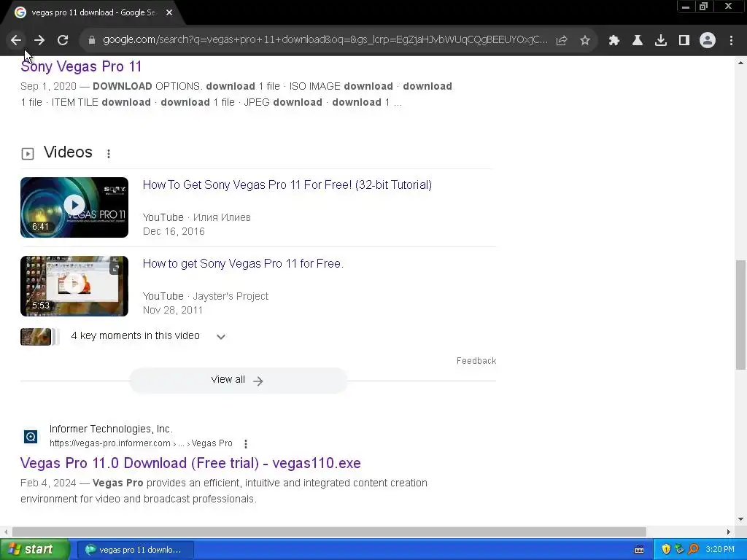The height and width of the screenshot is (560, 747).
Task: Click the vertical scrollbar thumb
Action: tap(740, 314)
